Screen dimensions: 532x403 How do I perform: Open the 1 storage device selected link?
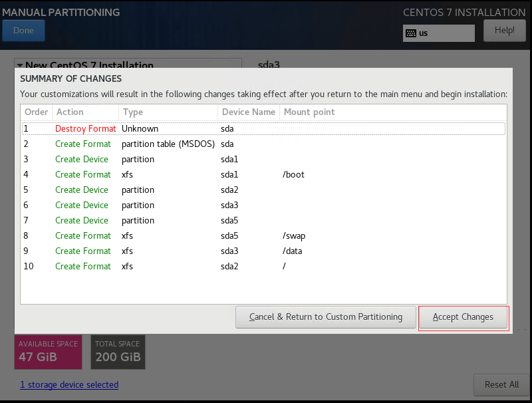pos(69,384)
